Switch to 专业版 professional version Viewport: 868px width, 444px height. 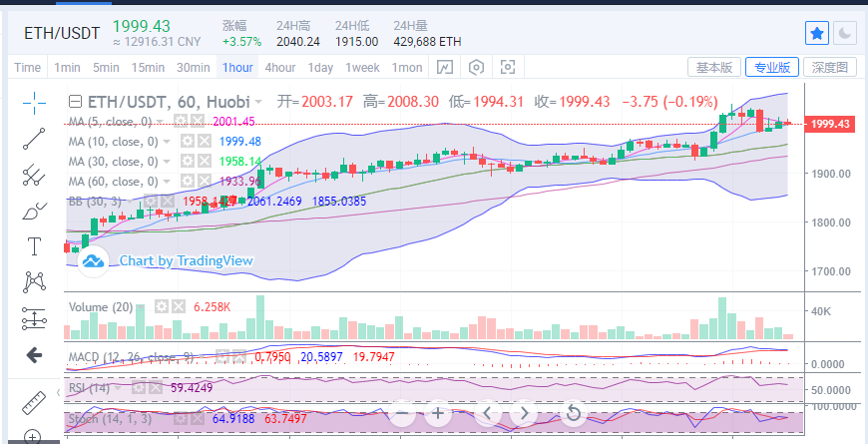coord(772,68)
